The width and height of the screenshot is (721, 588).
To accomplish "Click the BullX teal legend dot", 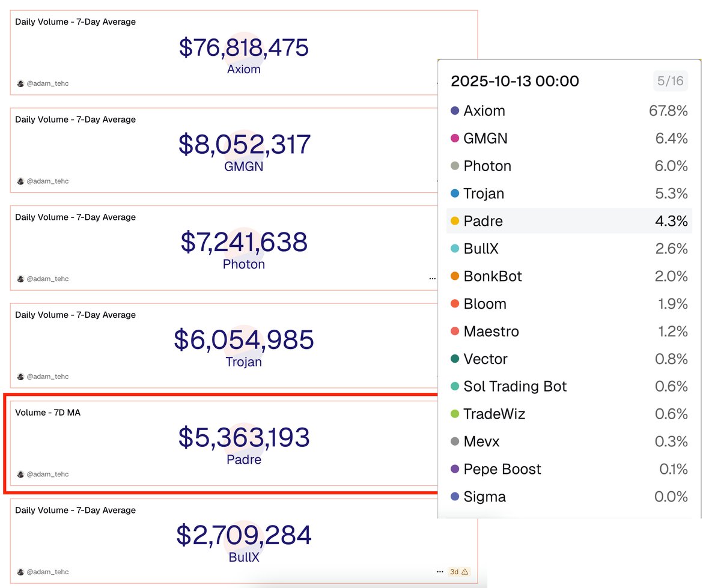I will click(x=455, y=249).
